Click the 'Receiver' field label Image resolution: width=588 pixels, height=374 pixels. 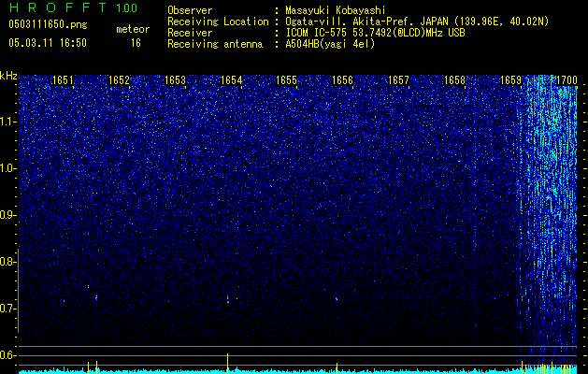[190, 33]
